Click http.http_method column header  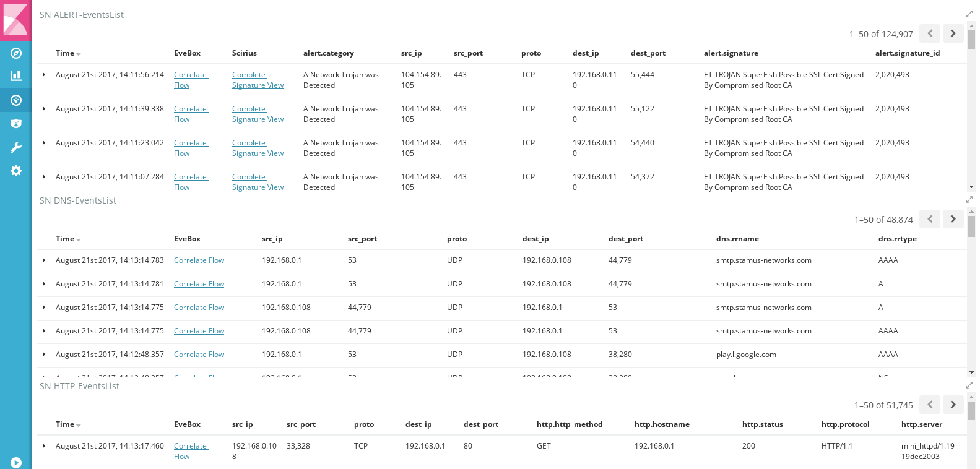pyautogui.click(x=570, y=424)
